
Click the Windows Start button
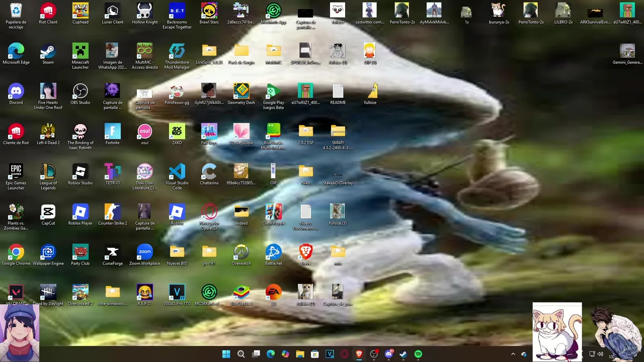(226, 354)
